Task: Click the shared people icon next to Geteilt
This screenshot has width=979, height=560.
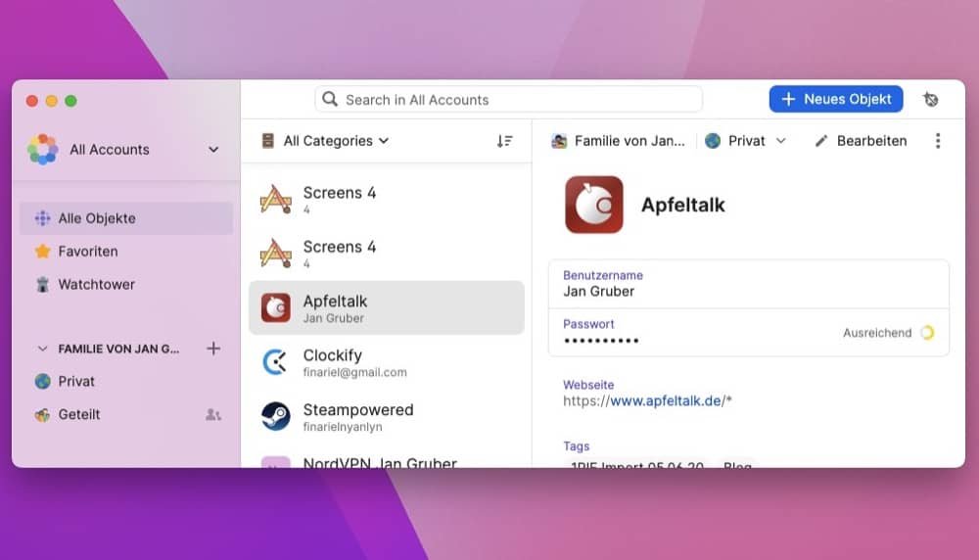Action: pyautogui.click(x=213, y=414)
